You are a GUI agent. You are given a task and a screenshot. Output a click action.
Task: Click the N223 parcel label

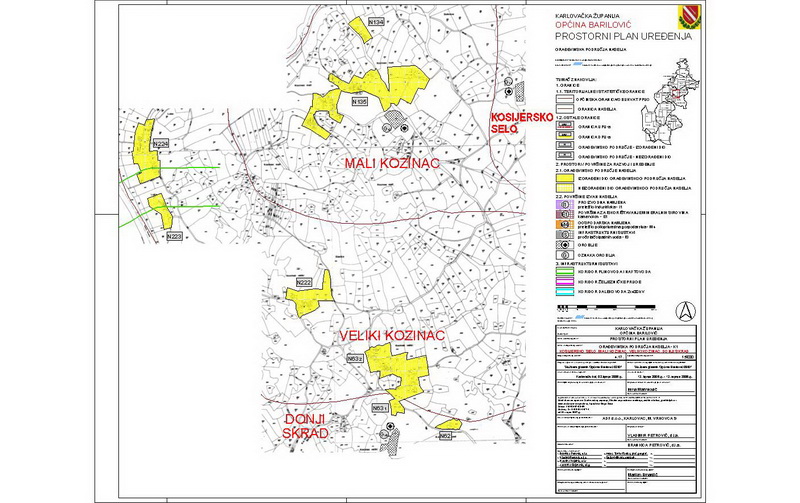(174, 236)
